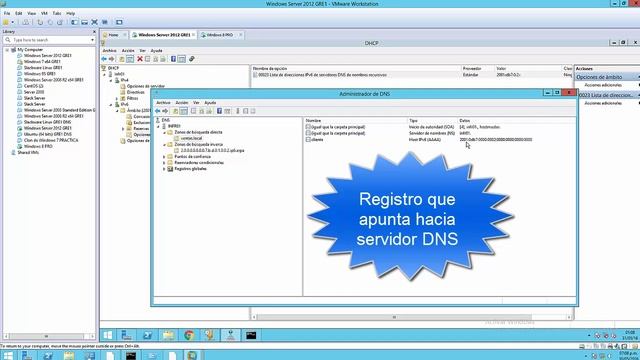Collapse Zonas de búsqueda directa node
640x360 pixels.
[165, 133]
